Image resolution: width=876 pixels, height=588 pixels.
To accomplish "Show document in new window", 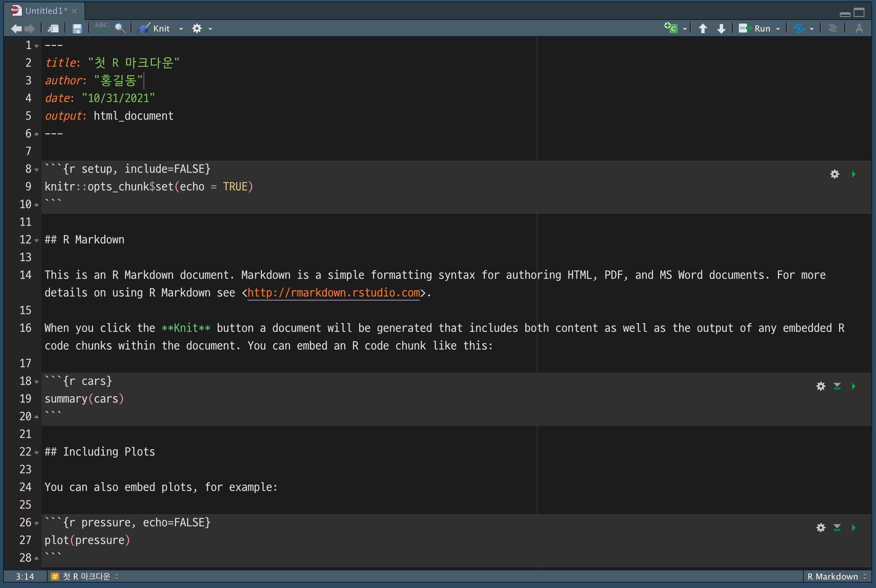I will tap(53, 28).
